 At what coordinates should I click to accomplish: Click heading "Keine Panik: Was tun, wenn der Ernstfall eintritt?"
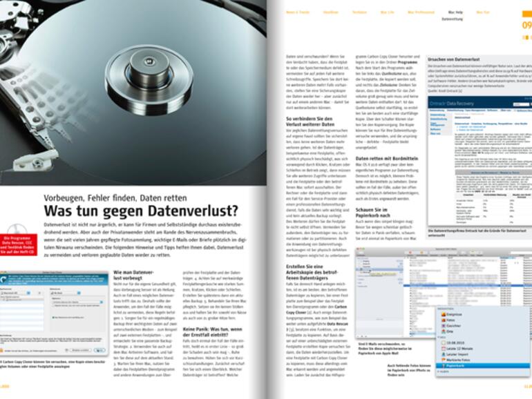(x=212, y=332)
